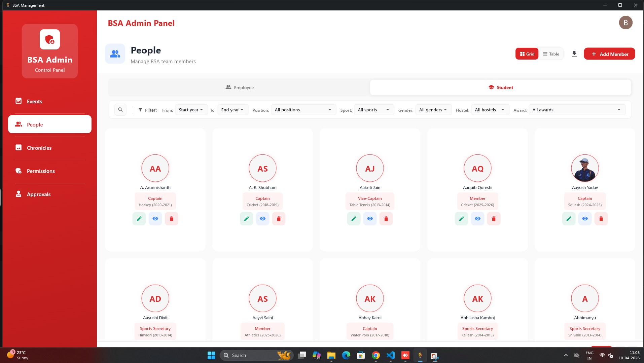The image size is (644, 363).
Task: Open the End year dropdown
Action: (x=232, y=110)
